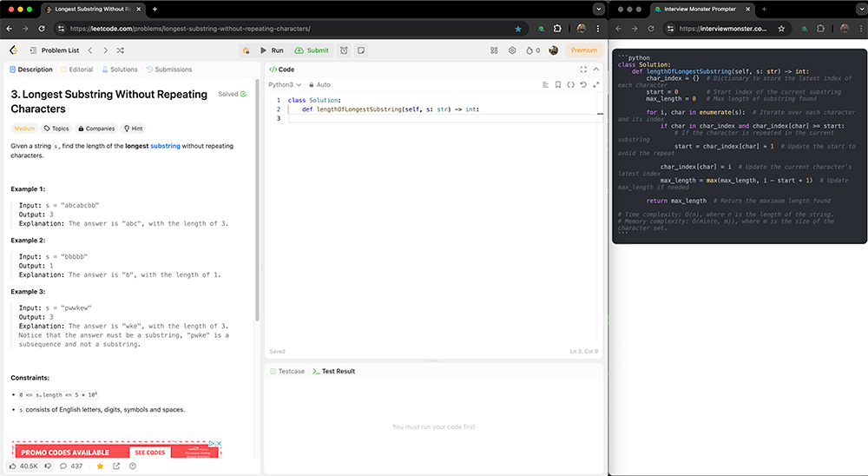
Task: Open the timer alarm clock icon
Action: click(x=344, y=50)
